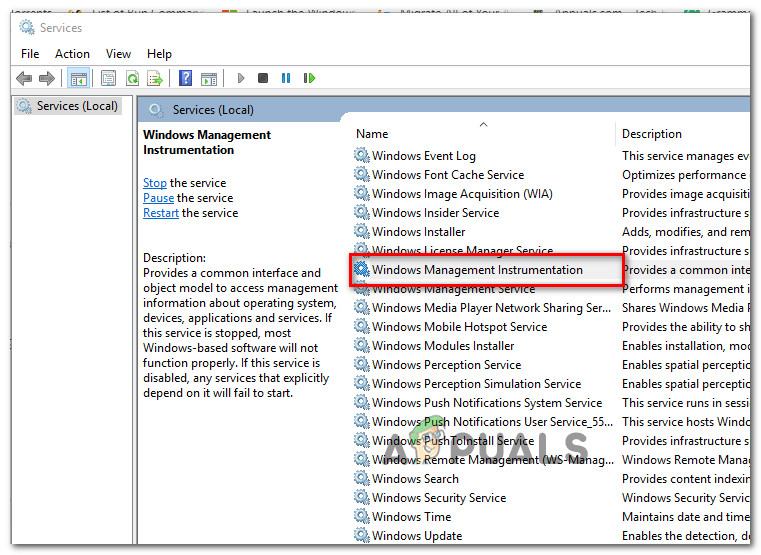Click the Services title bar gear icon
Image resolution: width=761 pixels, height=555 pixels.
click(x=27, y=27)
